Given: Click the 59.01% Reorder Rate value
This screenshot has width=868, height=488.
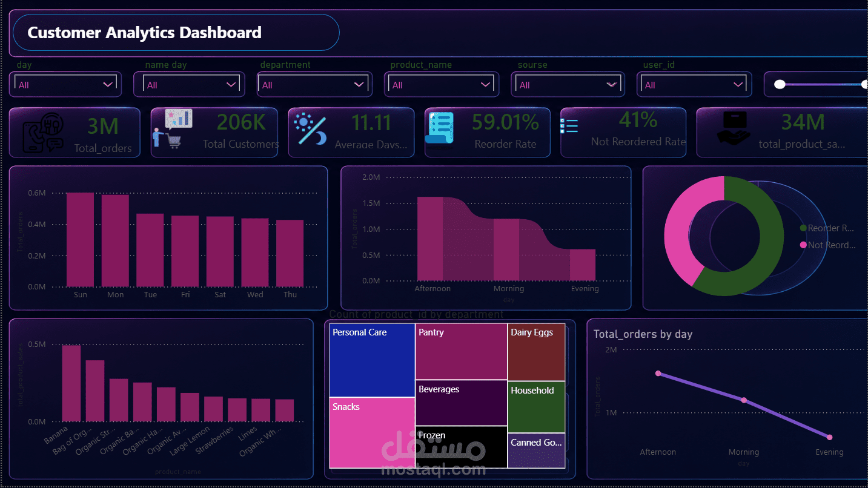Looking at the screenshot, I should click(506, 123).
